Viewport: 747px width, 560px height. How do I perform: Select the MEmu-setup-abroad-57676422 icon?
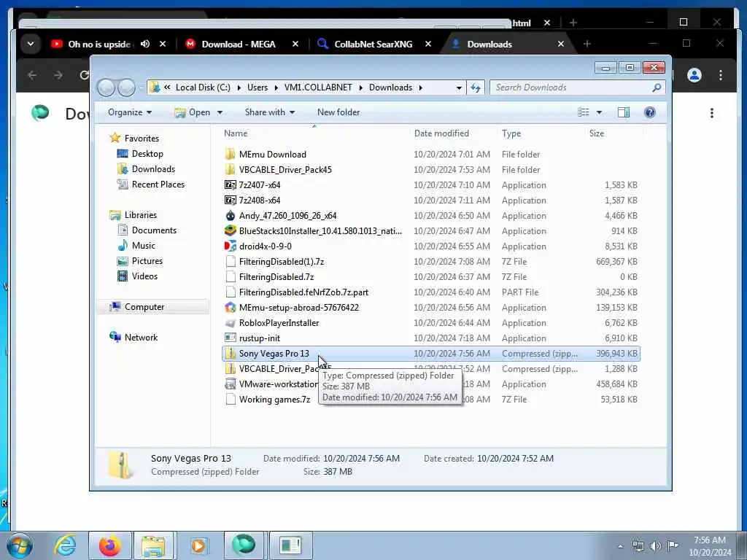coord(231,308)
